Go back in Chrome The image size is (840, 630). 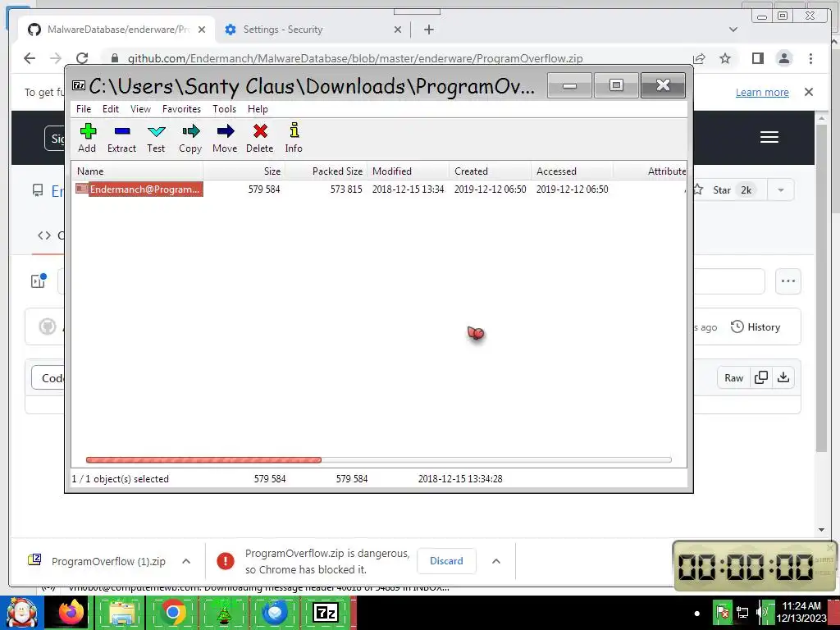click(30, 58)
